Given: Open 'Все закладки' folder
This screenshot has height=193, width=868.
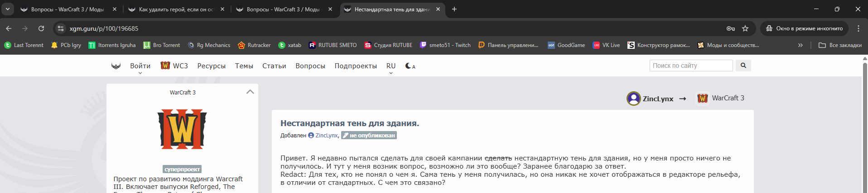Looking at the screenshot, I should (x=840, y=45).
